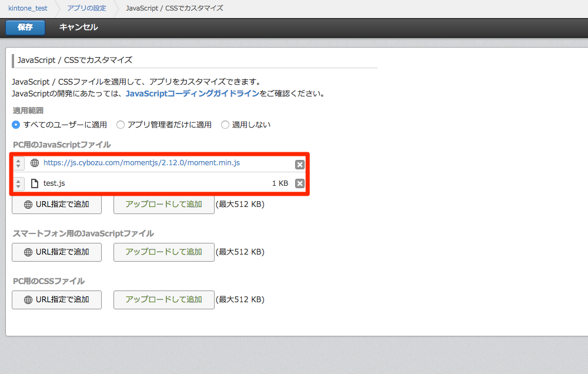Screen dimensions: 588x374
Task: Navigate to kintone_test via breadcrumb
Action: (28, 8)
